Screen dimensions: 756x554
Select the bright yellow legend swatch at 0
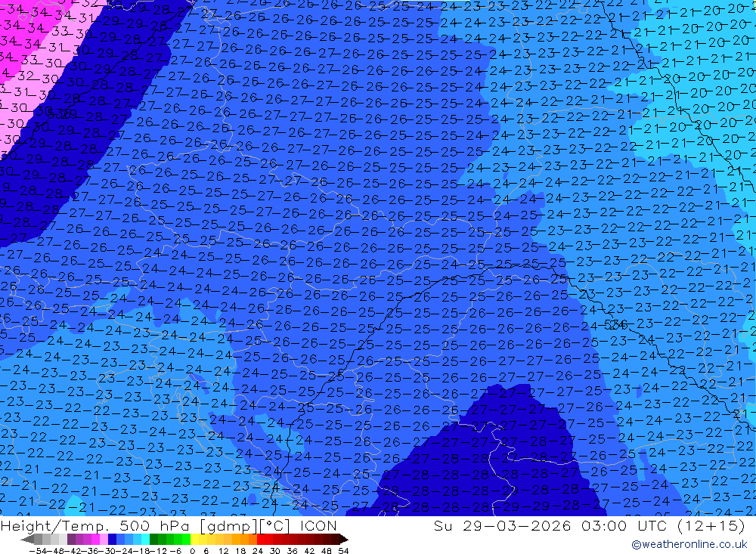click(194, 540)
